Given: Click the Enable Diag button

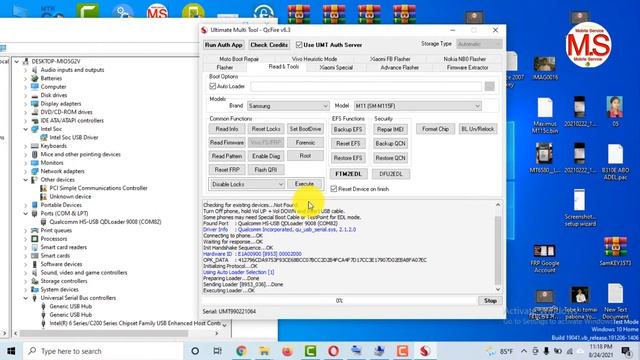Looking at the screenshot, I should [266, 156].
